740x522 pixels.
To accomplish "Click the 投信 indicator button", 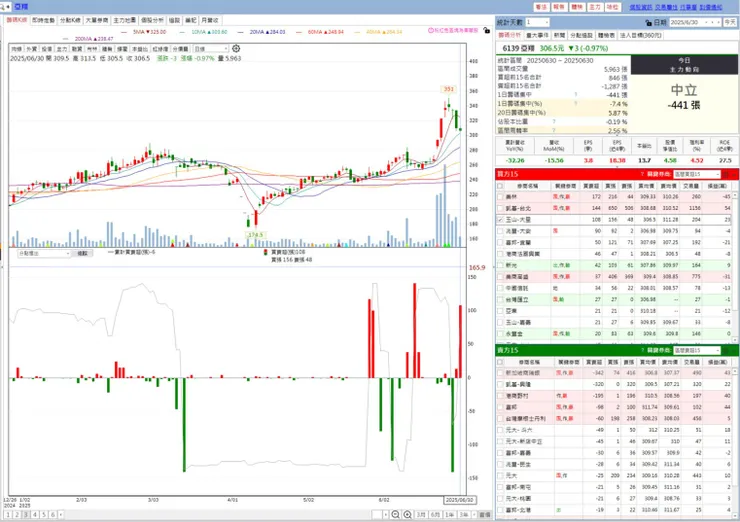I will tap(47, 49).
